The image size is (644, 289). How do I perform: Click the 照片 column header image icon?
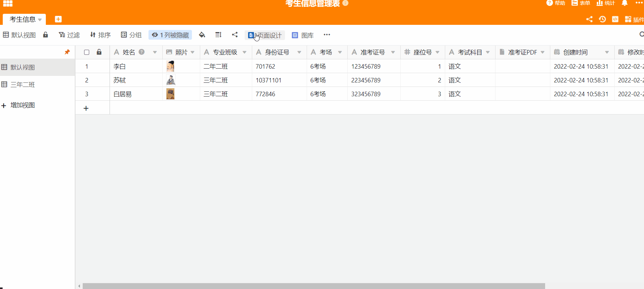click(x=169, y=52)
